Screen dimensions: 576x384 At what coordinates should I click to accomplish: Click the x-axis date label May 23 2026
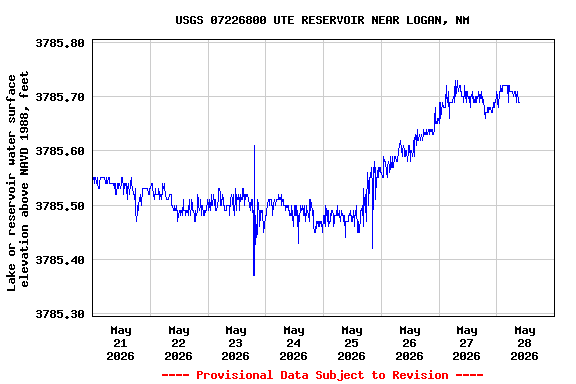pos(235,343)
